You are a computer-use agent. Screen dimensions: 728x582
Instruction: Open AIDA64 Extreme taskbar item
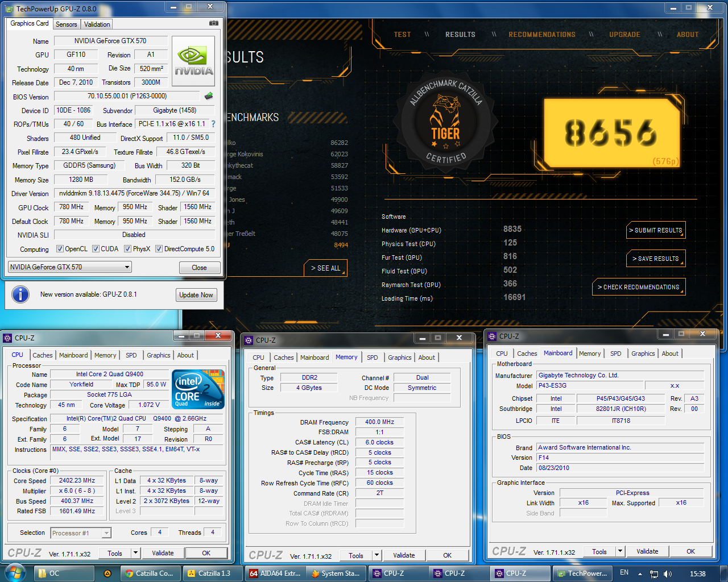click(275, 573)
